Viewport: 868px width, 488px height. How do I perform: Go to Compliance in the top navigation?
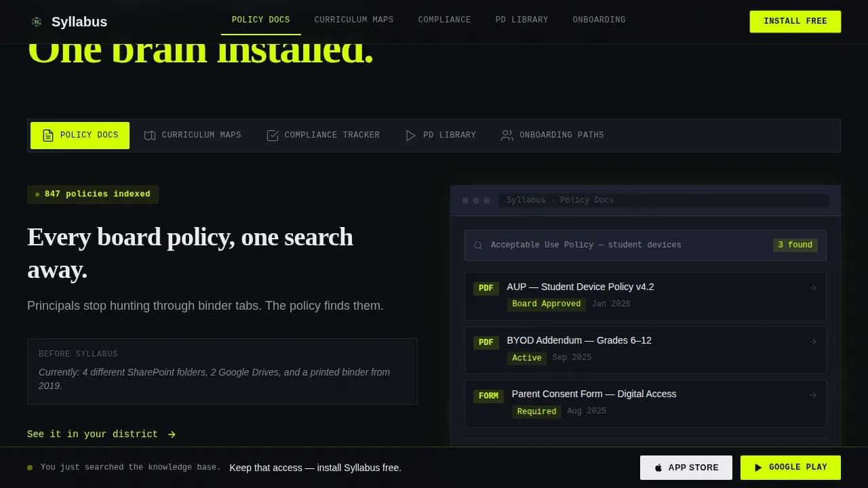(x=445, y=20)
